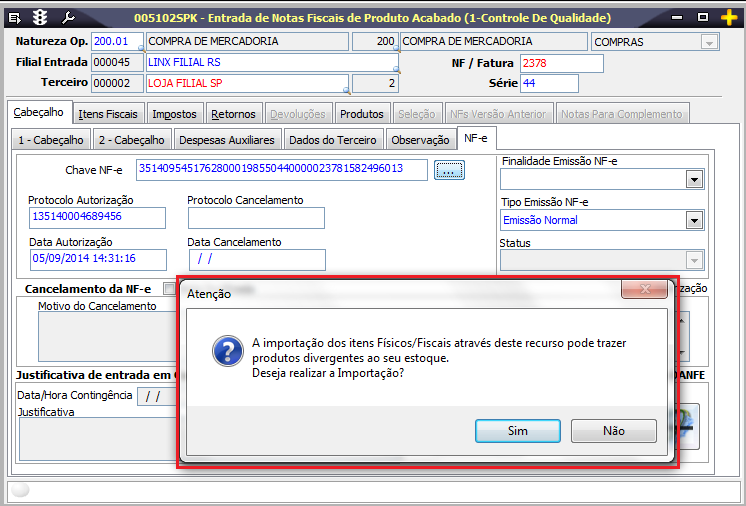Click the Terceiro code field 000002
Image resolution: width=746 pixels, height=506 pixels.
117,83
